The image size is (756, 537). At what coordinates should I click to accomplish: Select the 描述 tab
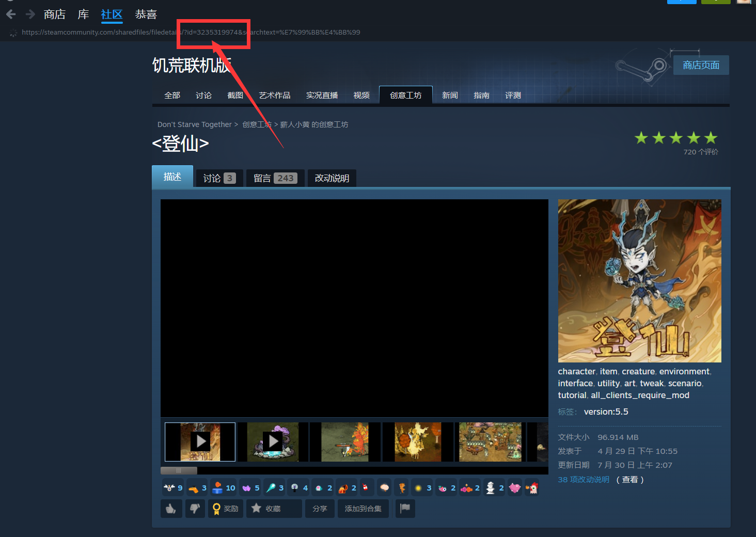(172, 177)
